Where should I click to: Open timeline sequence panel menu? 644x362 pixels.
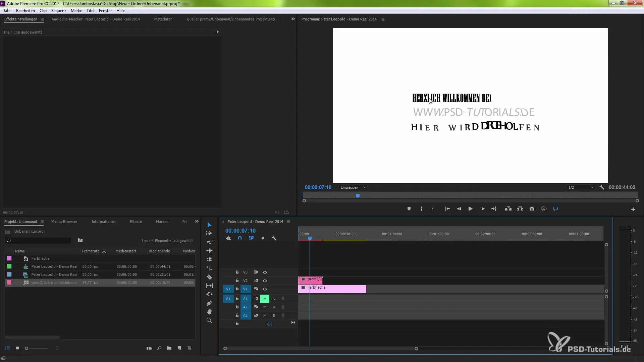tap(288, 222)
